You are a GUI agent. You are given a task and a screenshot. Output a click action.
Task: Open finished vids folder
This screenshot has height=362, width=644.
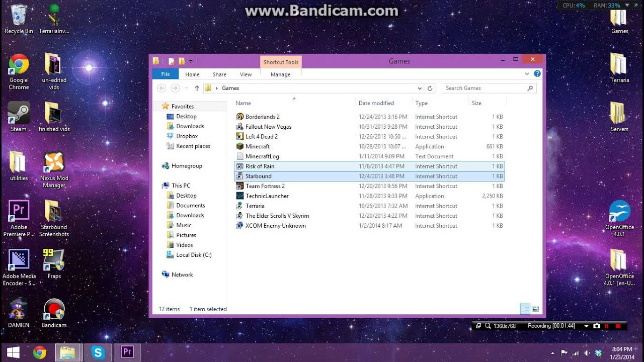54,117
